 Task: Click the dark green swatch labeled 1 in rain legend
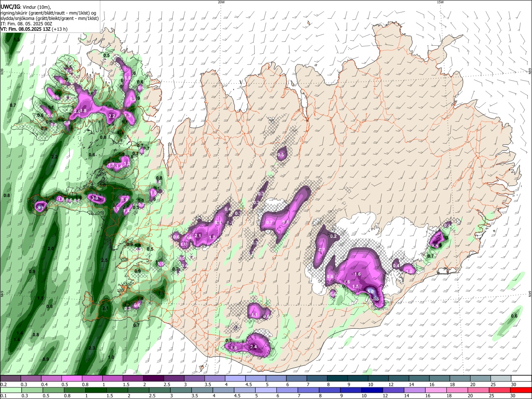coord(96,390)
